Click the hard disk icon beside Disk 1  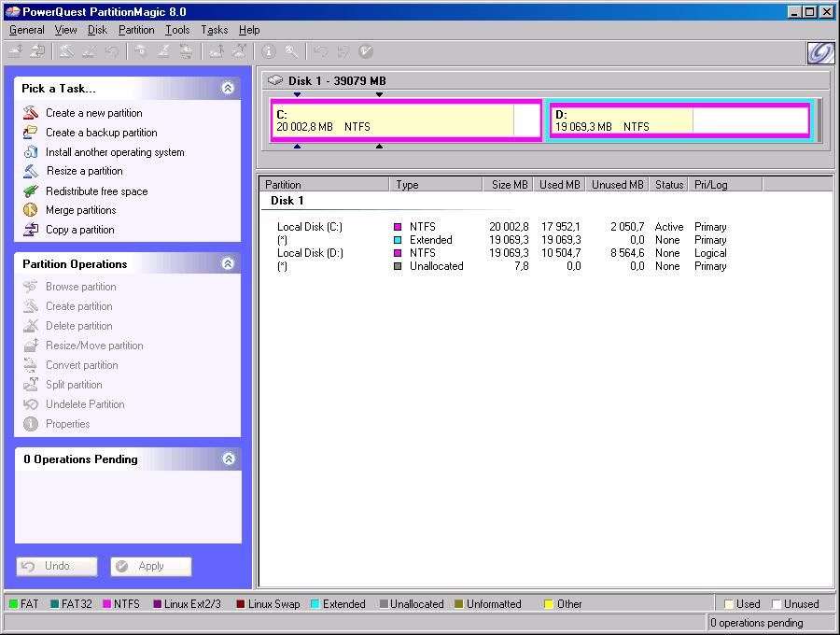coord(275,80)
